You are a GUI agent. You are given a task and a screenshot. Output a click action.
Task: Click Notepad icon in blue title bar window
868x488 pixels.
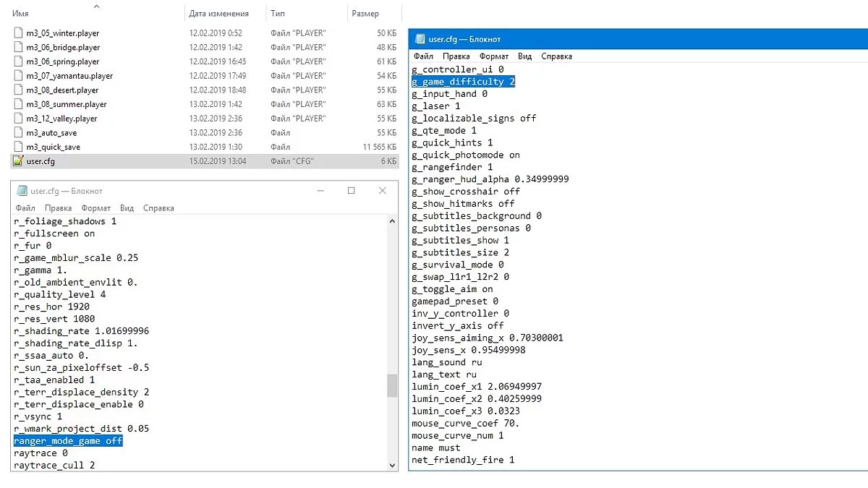pos(419,40)
